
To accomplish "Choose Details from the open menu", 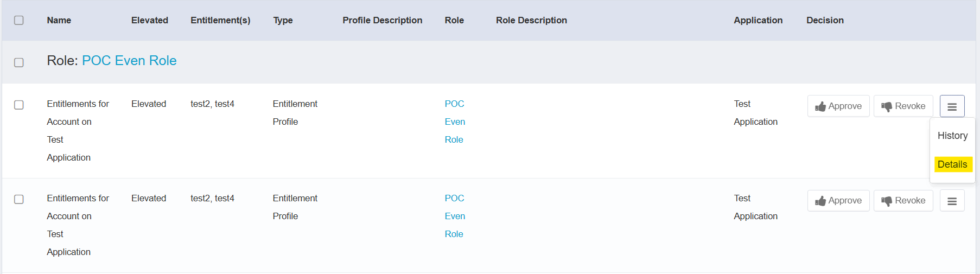I will pyautogui.click(x=952, y=164).
